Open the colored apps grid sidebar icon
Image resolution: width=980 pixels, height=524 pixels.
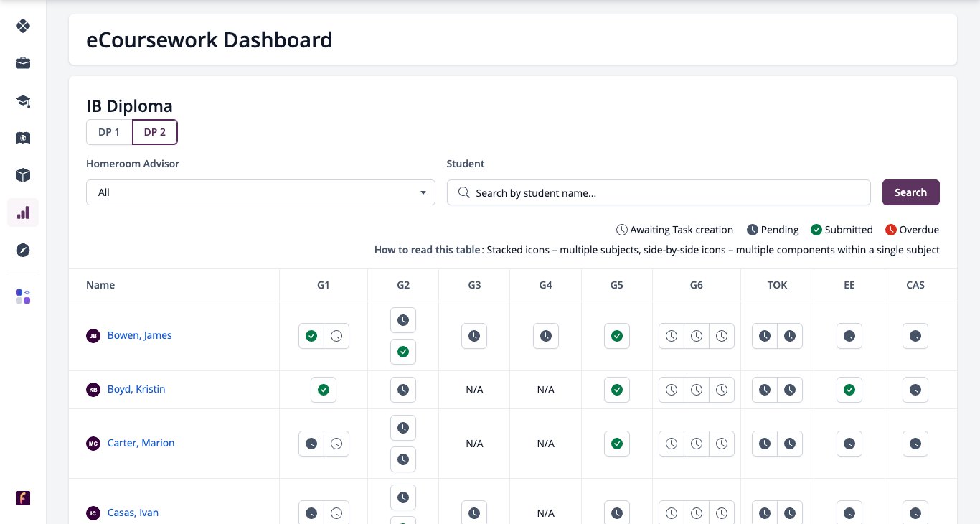[x=23, y=296]
